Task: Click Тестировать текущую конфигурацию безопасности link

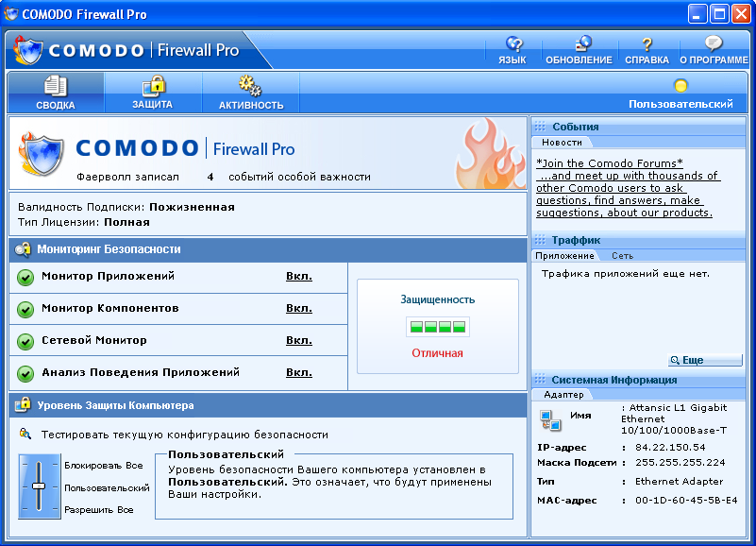Action: (185, 435)
